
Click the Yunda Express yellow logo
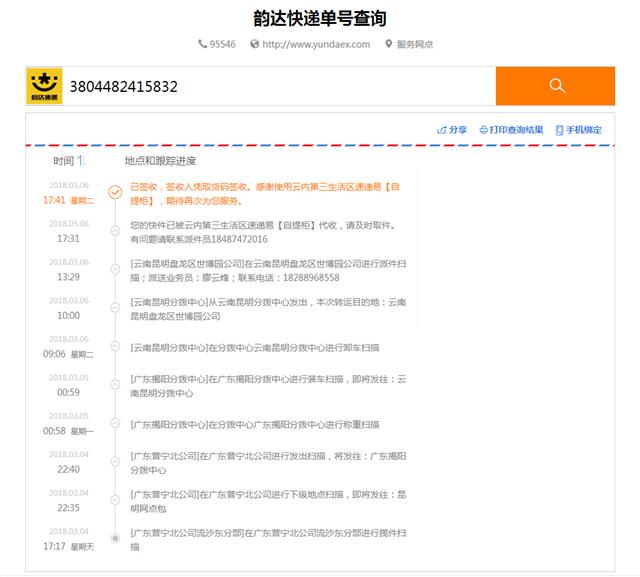click(44, 86)
